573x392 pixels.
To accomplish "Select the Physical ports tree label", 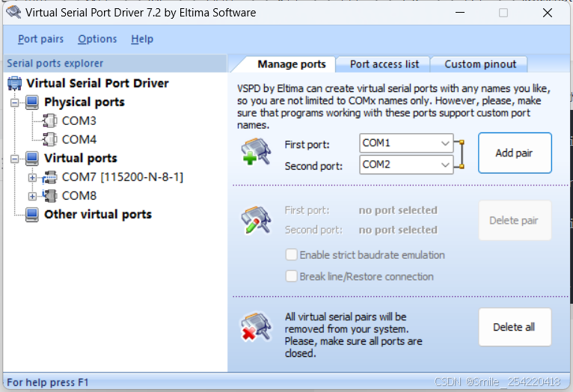I will click(x=84, y=102).
